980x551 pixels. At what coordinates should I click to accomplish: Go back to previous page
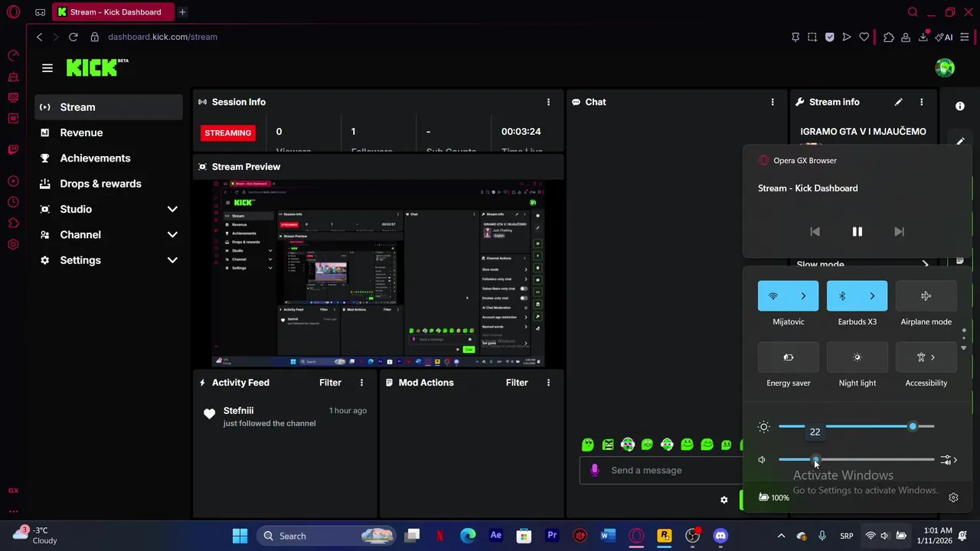click(39, 37)
